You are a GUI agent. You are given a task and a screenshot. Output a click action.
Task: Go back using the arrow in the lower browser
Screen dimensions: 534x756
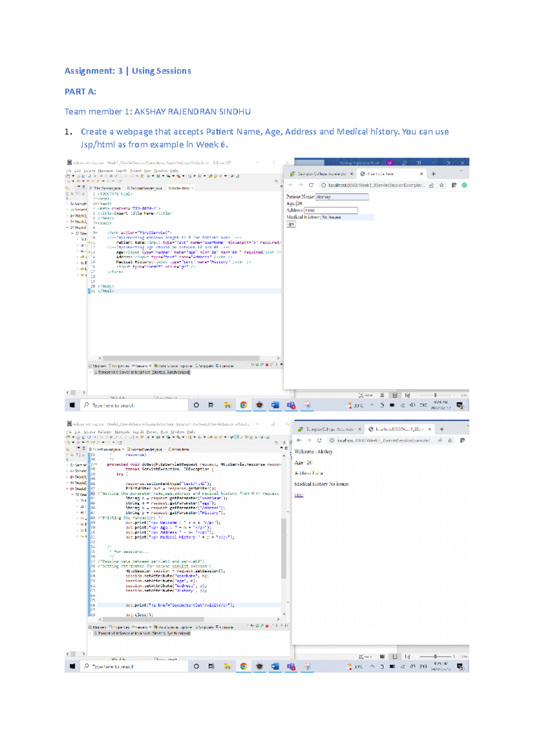click(x=299, y=440)
